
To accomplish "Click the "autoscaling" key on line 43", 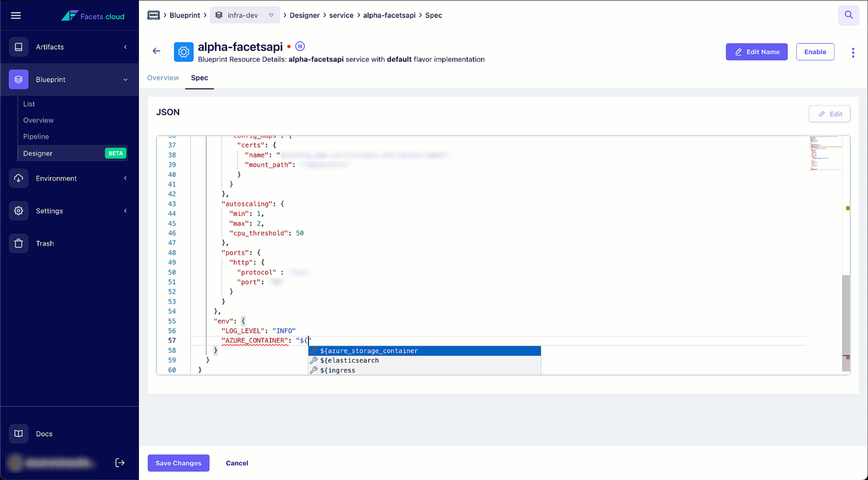I will point(247,204).
